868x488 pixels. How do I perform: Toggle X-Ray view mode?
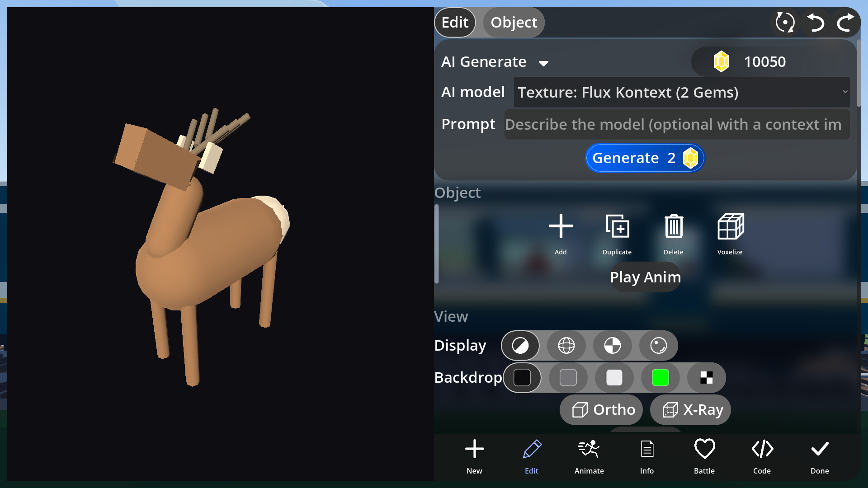pyautogui.click(x=690, y=409)
